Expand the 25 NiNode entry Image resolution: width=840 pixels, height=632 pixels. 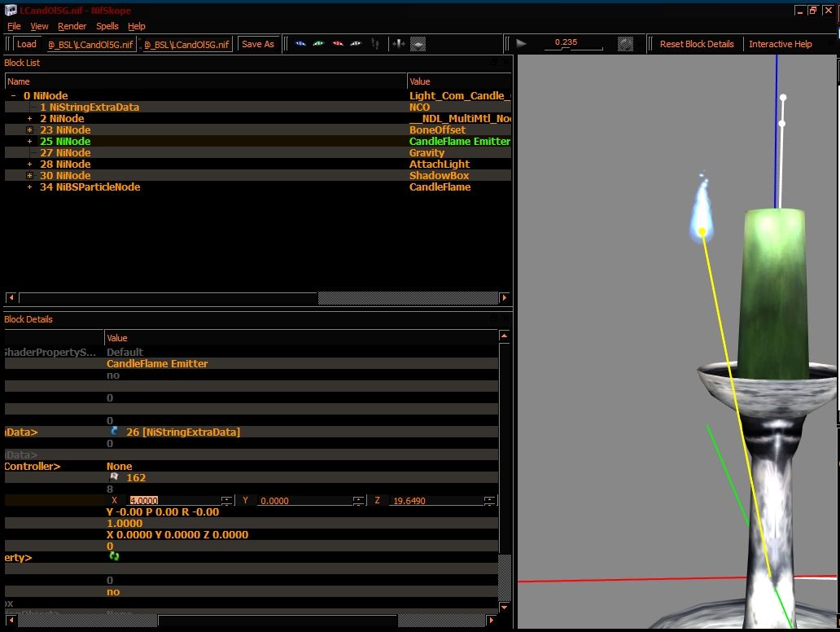(x=29, y=142)
